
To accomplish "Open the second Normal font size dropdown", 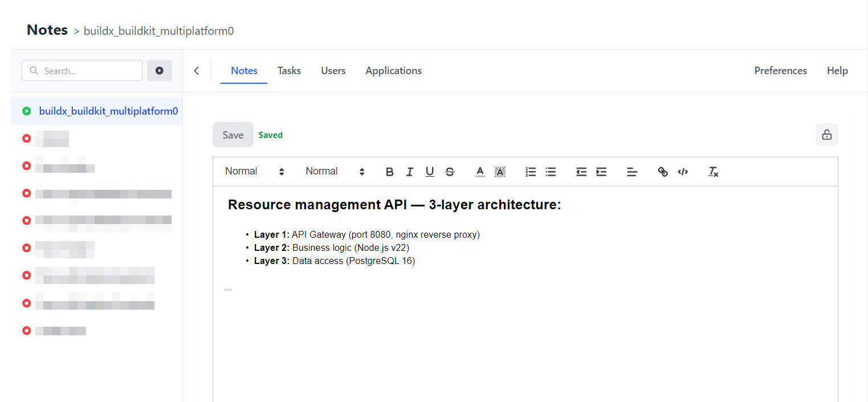I will click(335, 171).
